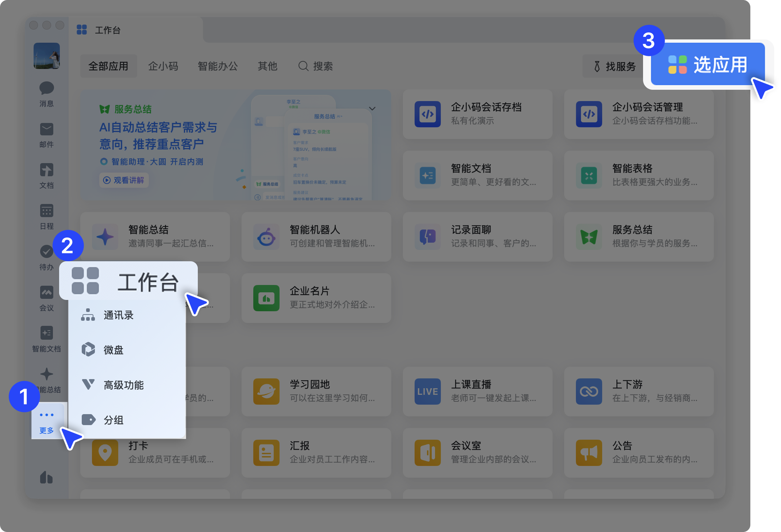Open the 学习园地 app icon

[266, 392]
